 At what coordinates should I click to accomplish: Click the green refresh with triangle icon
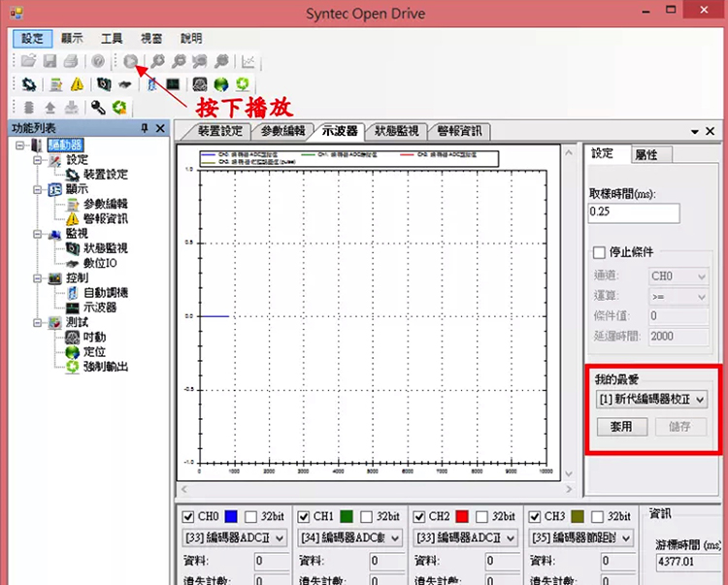click(119, 108)
